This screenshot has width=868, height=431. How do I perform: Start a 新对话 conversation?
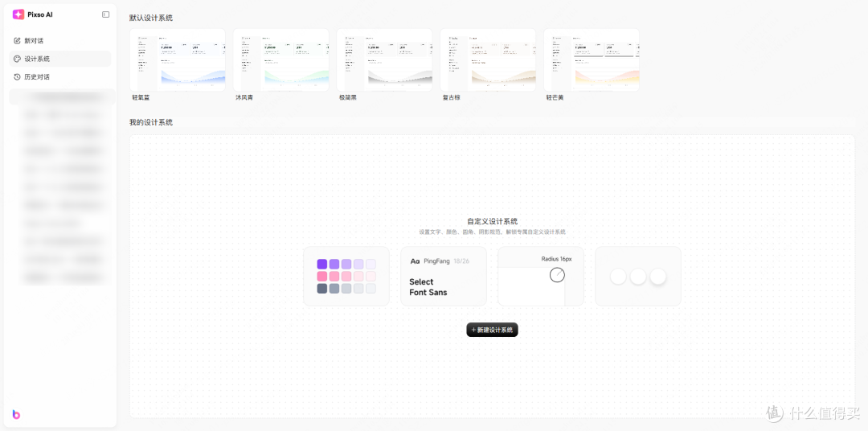point(59,40)
